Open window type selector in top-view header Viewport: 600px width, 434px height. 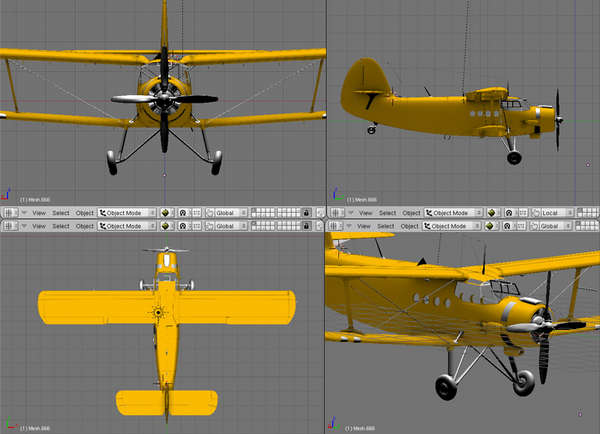10,226
